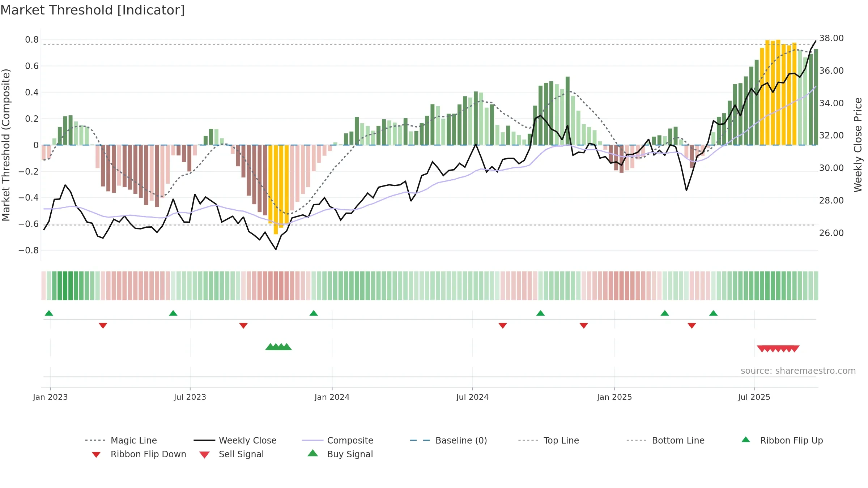This screenshot has height=488, width=868.
Task: Click the first Ribbon Flip Up marker near Jan 2023
Action: tap(49, 313)
